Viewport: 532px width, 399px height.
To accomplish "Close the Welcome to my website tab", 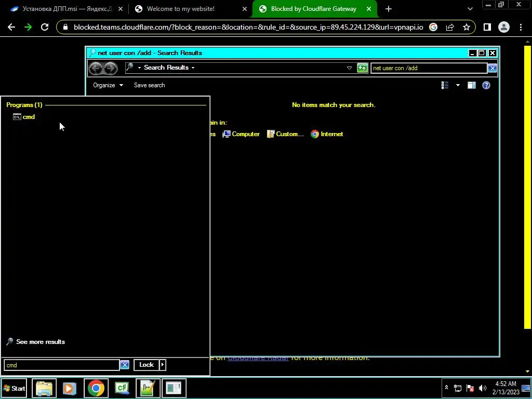I will [x=245, y=9].
